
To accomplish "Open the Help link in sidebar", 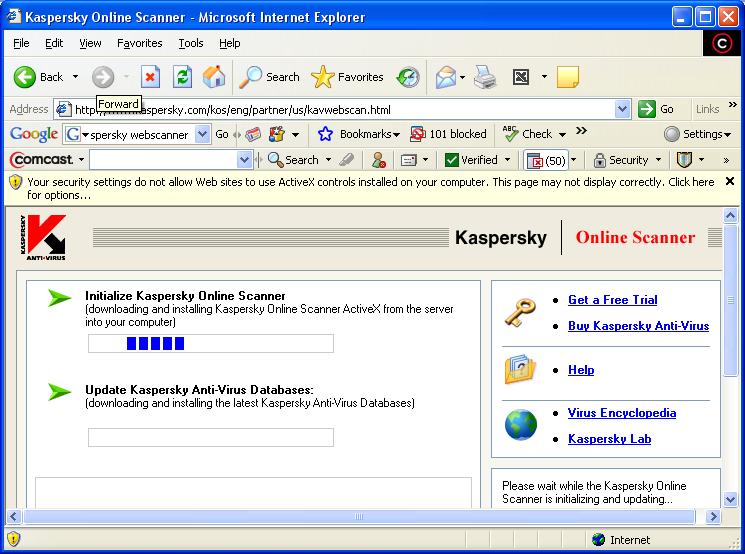I will tap(581, 370).
